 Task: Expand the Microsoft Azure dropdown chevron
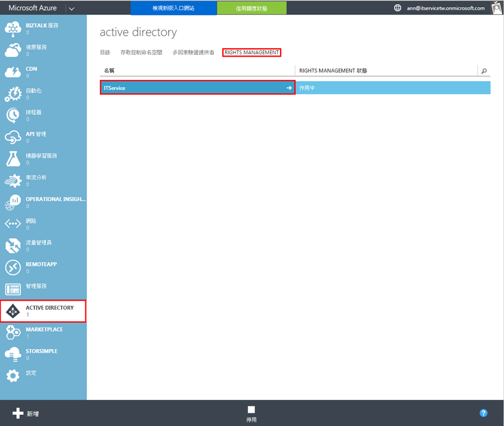(72, 9)
